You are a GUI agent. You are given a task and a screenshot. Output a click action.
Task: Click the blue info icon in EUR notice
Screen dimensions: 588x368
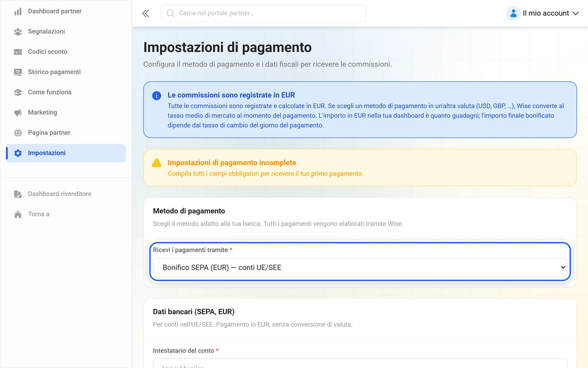pos(156,96)
